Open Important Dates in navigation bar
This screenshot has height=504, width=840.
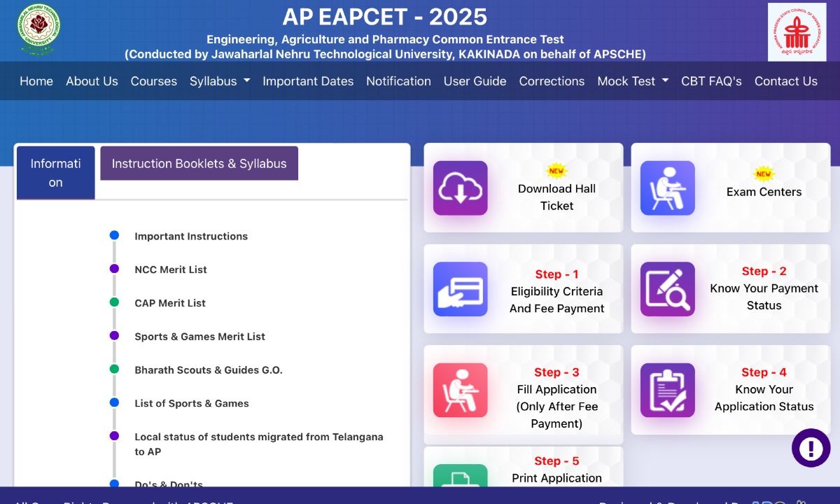point(308,81)
